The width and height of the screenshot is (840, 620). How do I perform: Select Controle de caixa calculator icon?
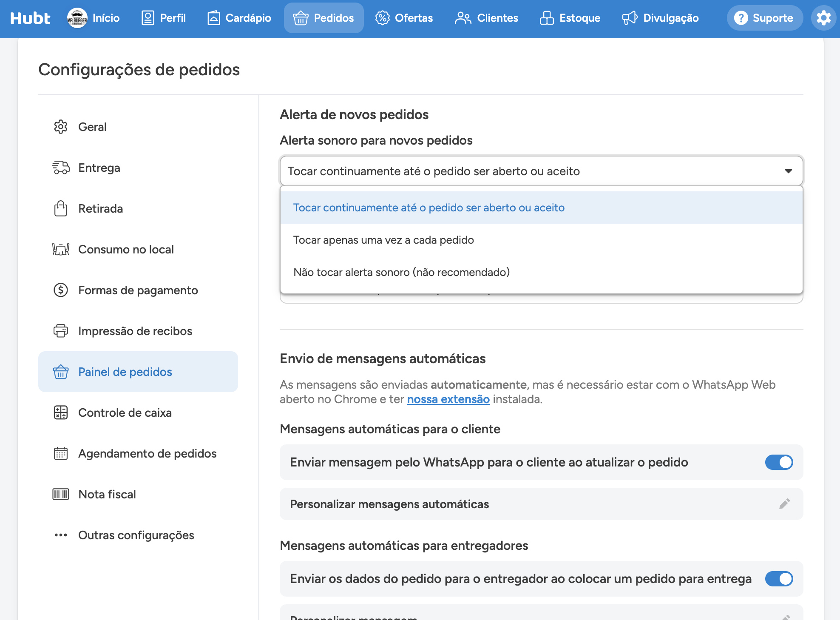61,412
